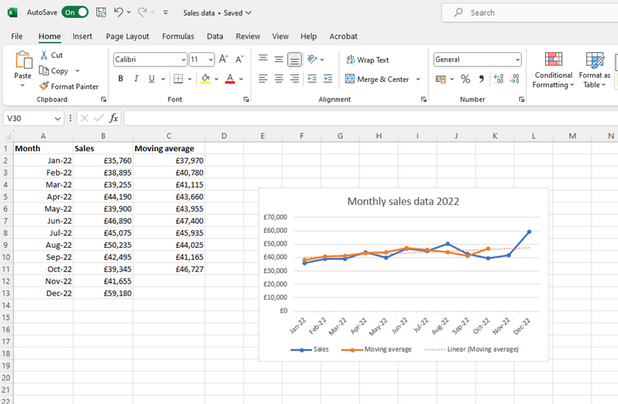This screenshot has width=618, height=404.
Task: Toggle Wrap Text
Action: 367,60
